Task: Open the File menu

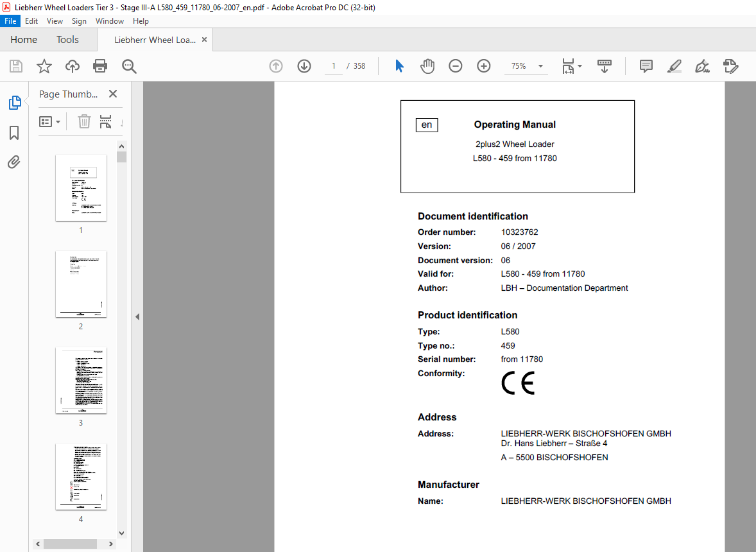Action: pos(10,21)
